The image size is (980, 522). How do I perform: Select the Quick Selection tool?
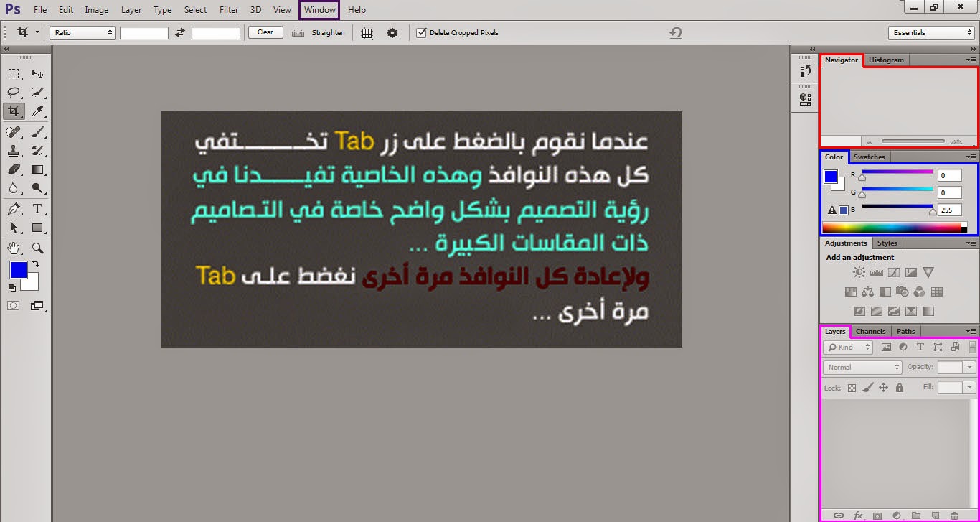[37, 92]
